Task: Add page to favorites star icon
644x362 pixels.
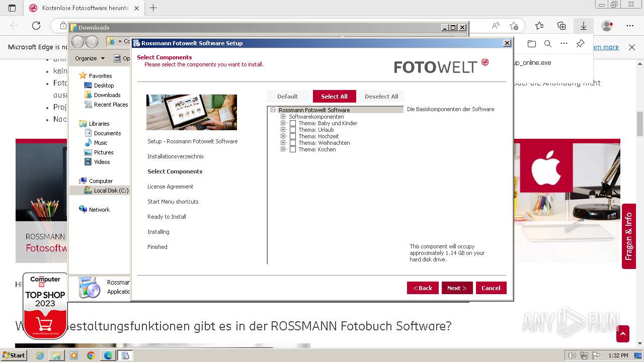Action: [514, 26]
